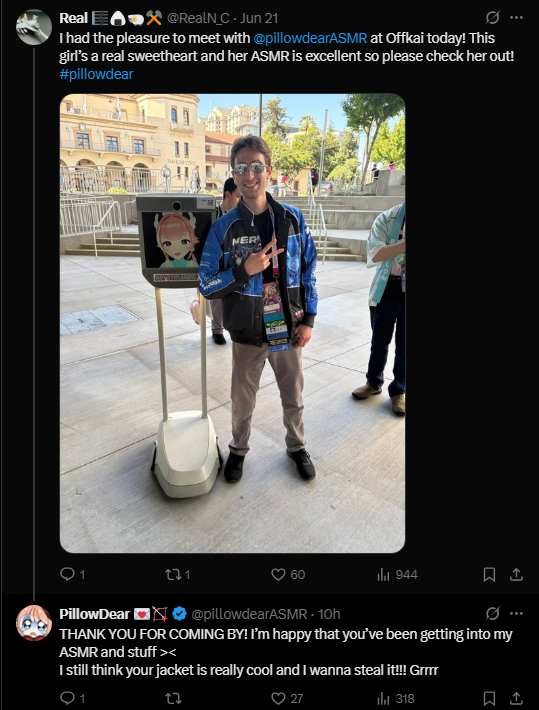Viewport: 539px width, 710px height.
Task: Open the attached Offkai photo
Action: pyautogui.click(x=232, y=323)
